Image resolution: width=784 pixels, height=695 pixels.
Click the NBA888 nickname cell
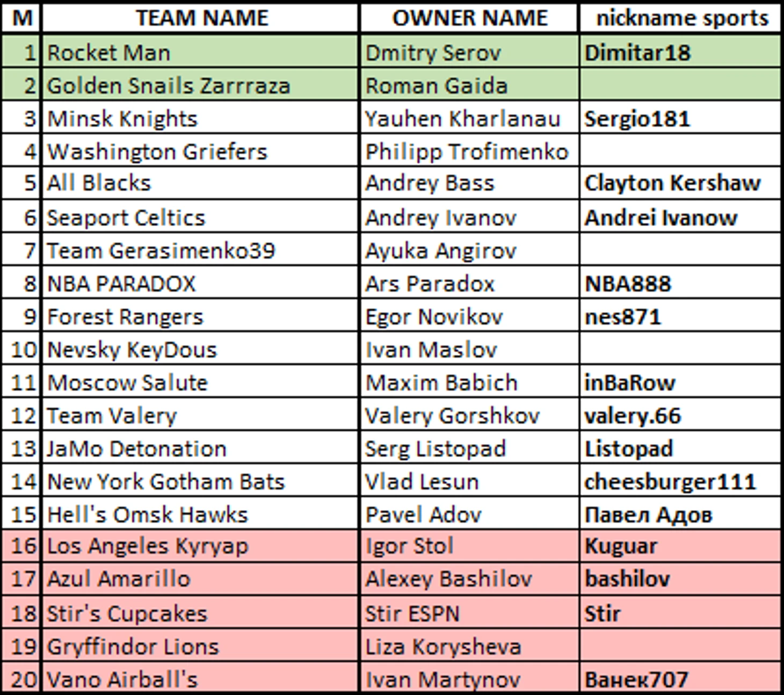point(680,283)
